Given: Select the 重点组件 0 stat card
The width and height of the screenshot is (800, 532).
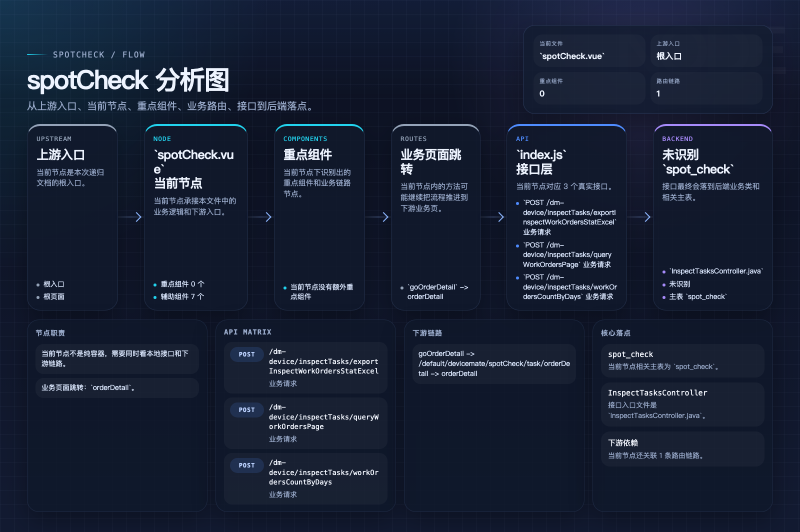Looking at the screenshot, I should (x=589, y=88).
